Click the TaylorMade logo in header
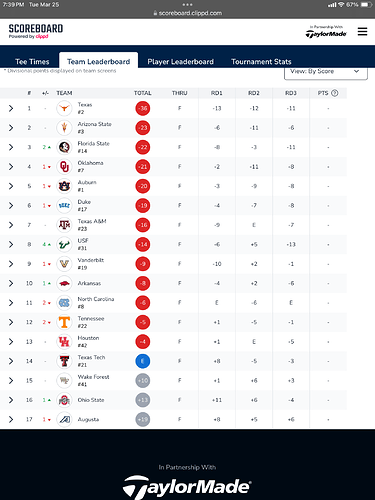The image size is (375, 500). point(326,32)
